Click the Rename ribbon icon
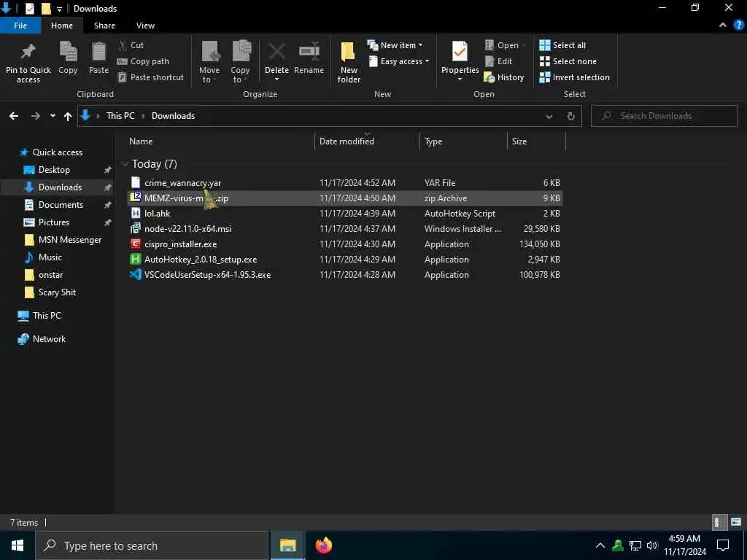This screenshot has height=560, width=747. pyautogui.click(x=309, y=52)
